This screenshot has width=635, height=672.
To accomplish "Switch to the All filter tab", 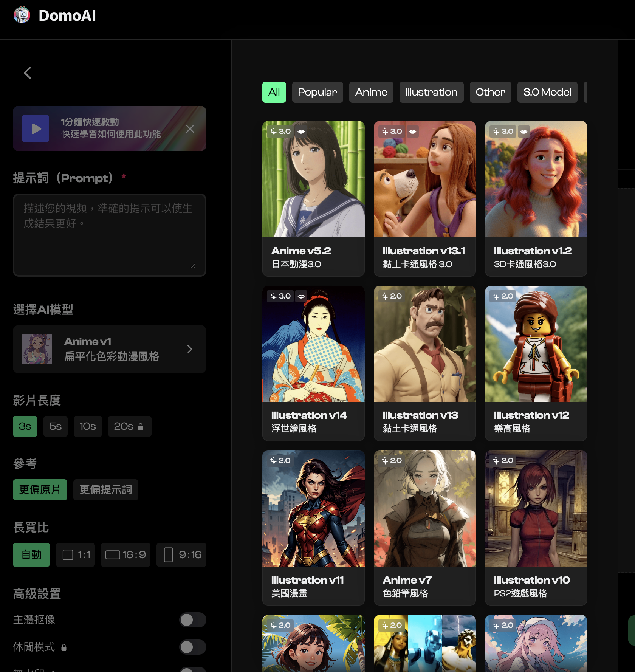I will [274, 92].
